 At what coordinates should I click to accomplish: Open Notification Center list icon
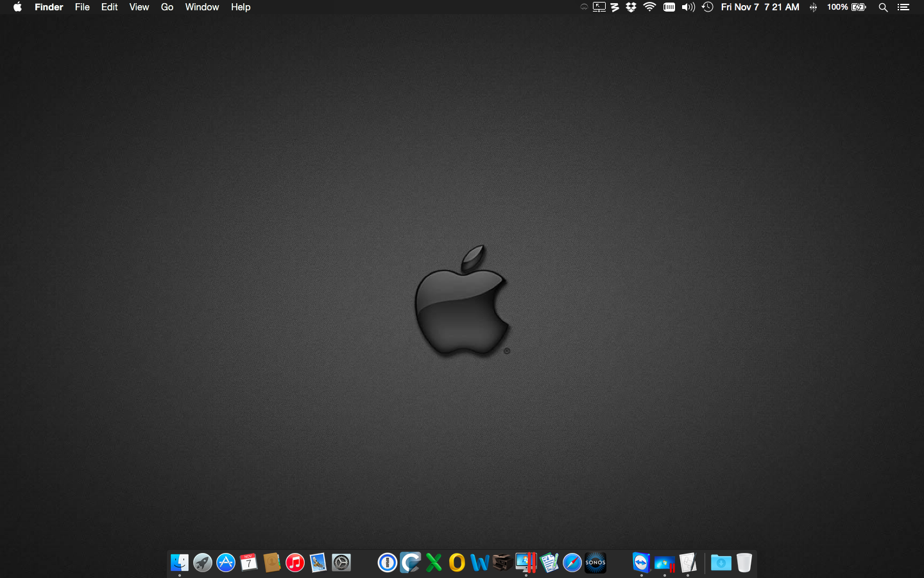pyautogui.click(x=903, y=7)
